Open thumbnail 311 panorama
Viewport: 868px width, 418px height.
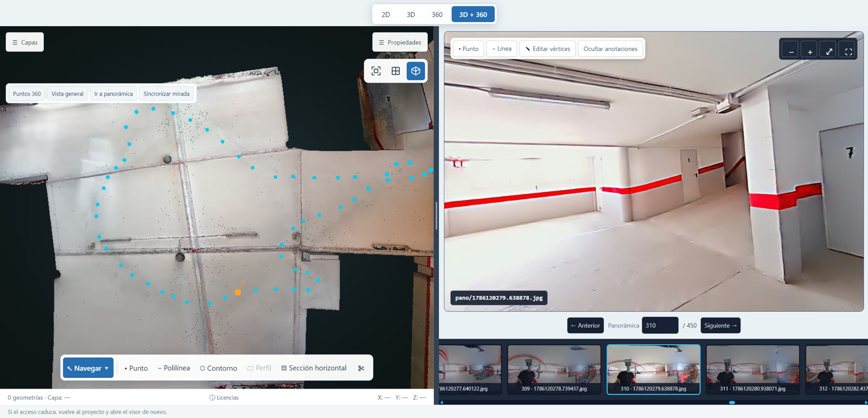point(752,369)
